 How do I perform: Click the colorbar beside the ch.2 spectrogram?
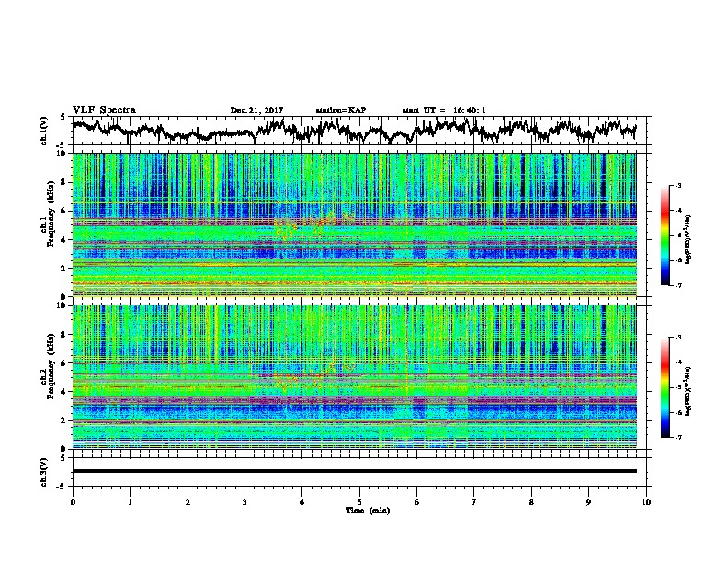(x=665, y=387)
